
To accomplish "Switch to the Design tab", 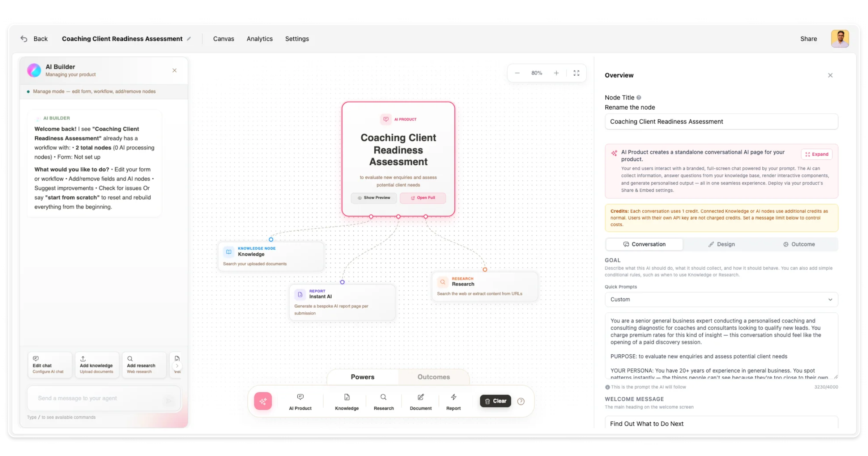I will [x=722, y=244].
